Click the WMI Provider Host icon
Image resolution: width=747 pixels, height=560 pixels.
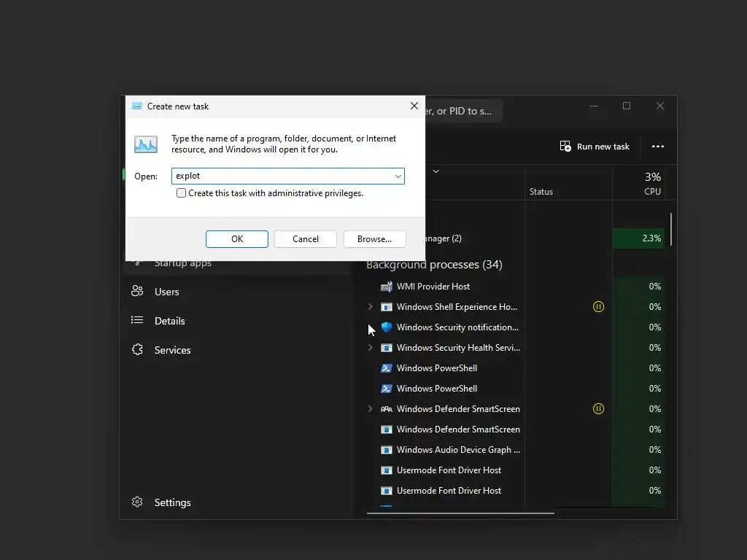pyautogui.click(x=387, y=286)
